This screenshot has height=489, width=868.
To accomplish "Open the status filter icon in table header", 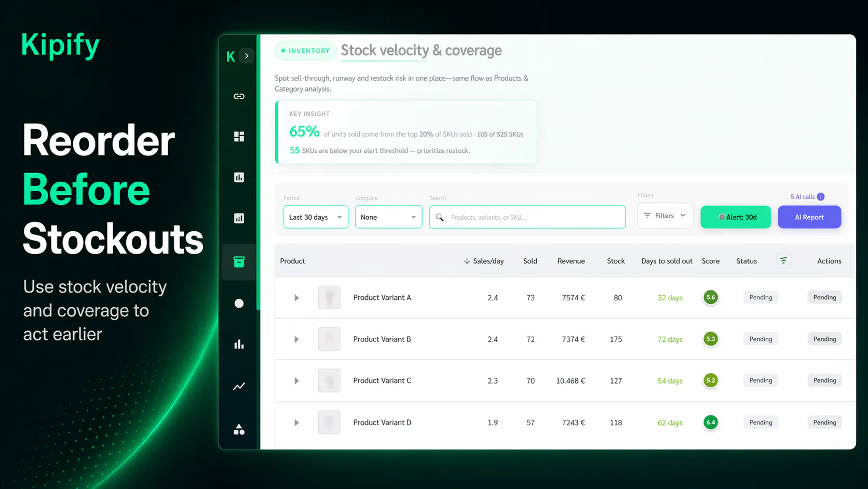I will (783, 260).
